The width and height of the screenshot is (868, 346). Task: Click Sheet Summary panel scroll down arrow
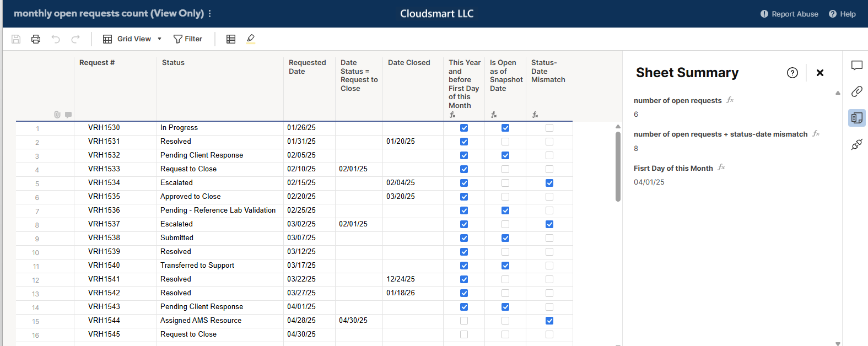pos(838,343)
